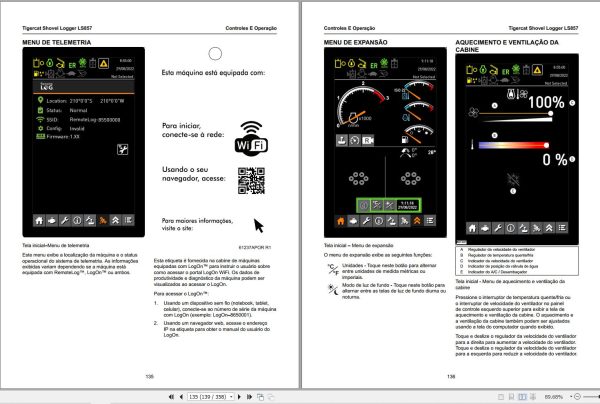Click legend row 'A Regulador de velocidade do ventilador'

pyautogui.click(x=497, y=249)
